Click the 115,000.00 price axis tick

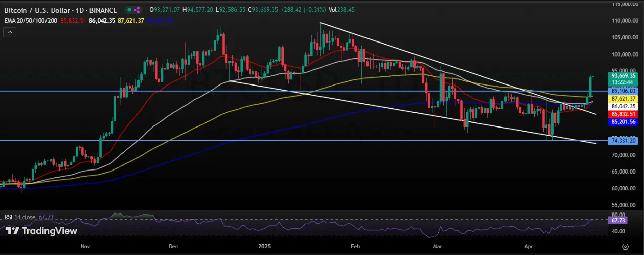(x=625, y=4)
